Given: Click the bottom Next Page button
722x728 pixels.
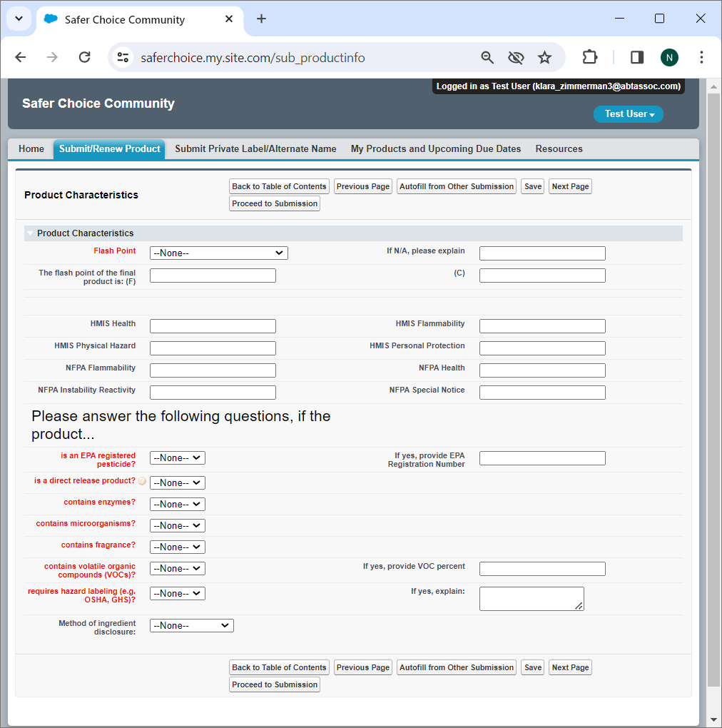Looking at the screenshot, I should pyautogui.click(x=570, y=667).
